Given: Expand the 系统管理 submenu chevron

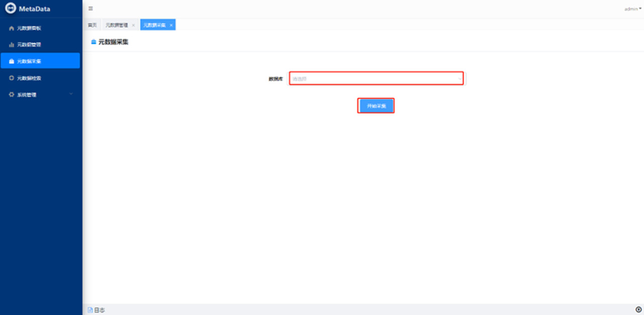Looking at the screenshot, I should (x=71, y=94).
